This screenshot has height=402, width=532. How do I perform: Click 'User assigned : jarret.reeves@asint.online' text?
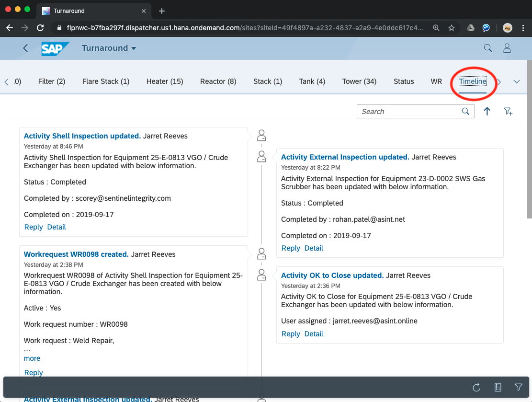tap(349, 321)
